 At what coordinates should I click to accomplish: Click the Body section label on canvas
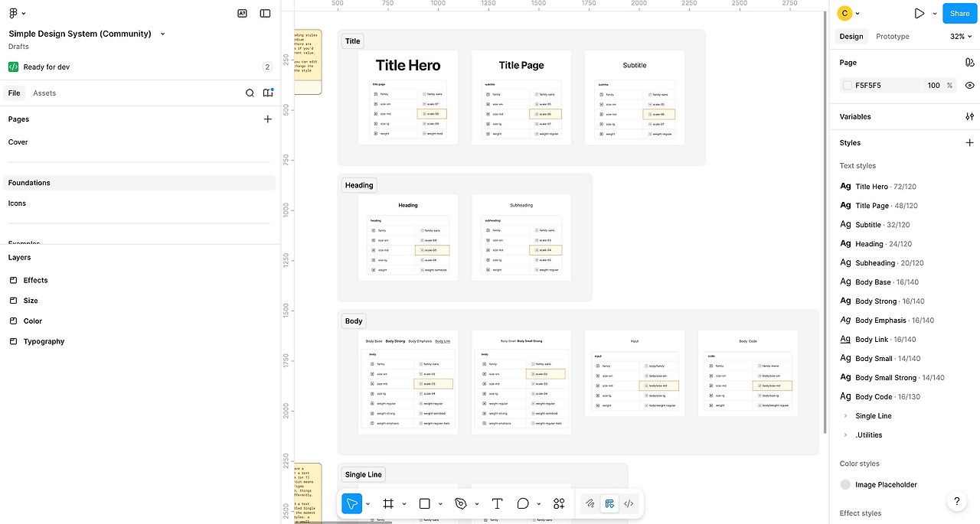(354, 321)
